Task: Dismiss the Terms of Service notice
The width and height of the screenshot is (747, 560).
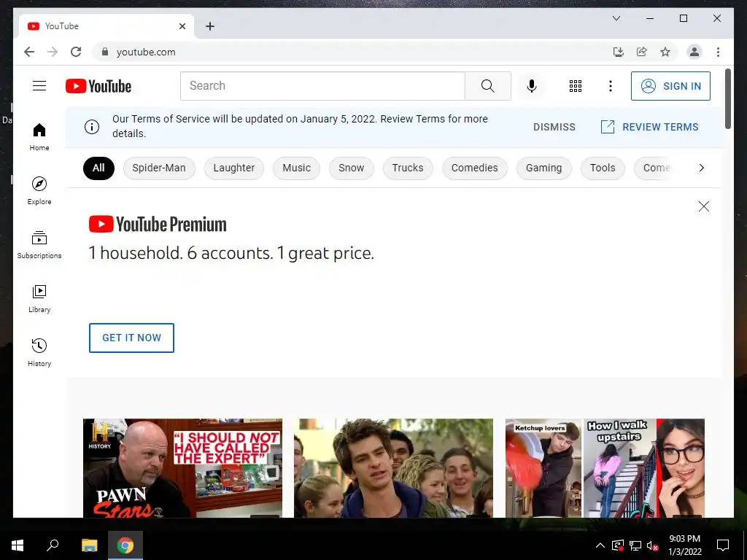Action: (x=554, y=127)
